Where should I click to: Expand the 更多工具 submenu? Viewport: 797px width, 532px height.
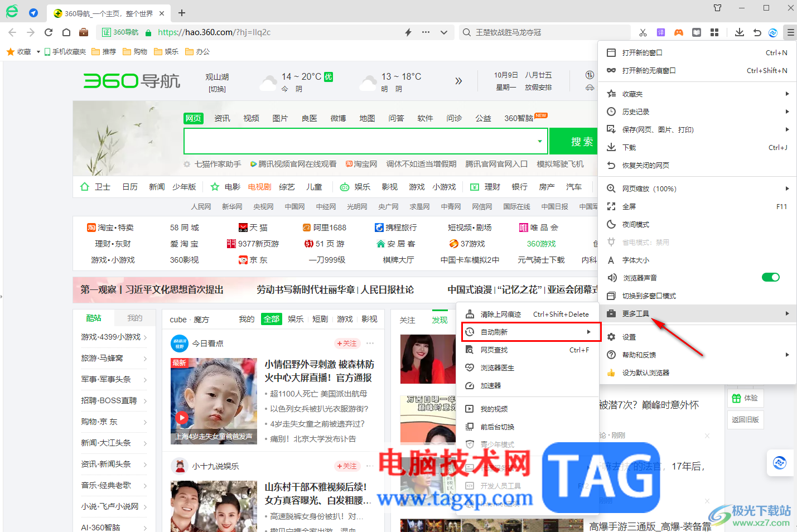697,313
